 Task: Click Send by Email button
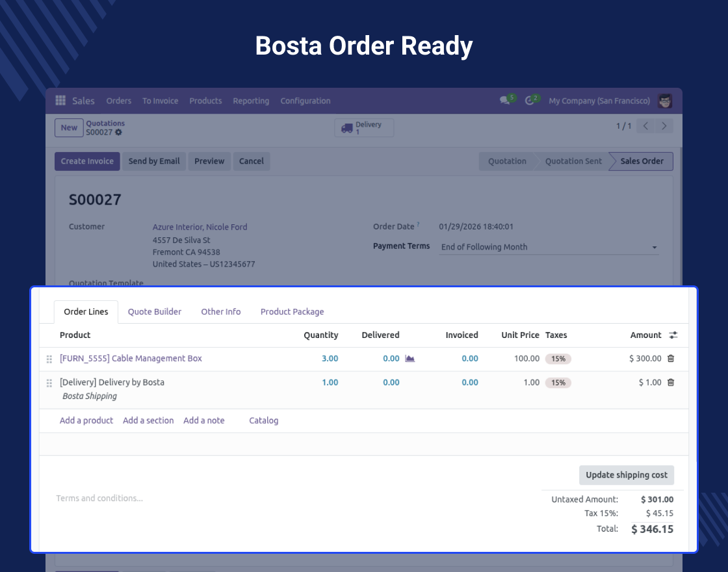point(154,161)
